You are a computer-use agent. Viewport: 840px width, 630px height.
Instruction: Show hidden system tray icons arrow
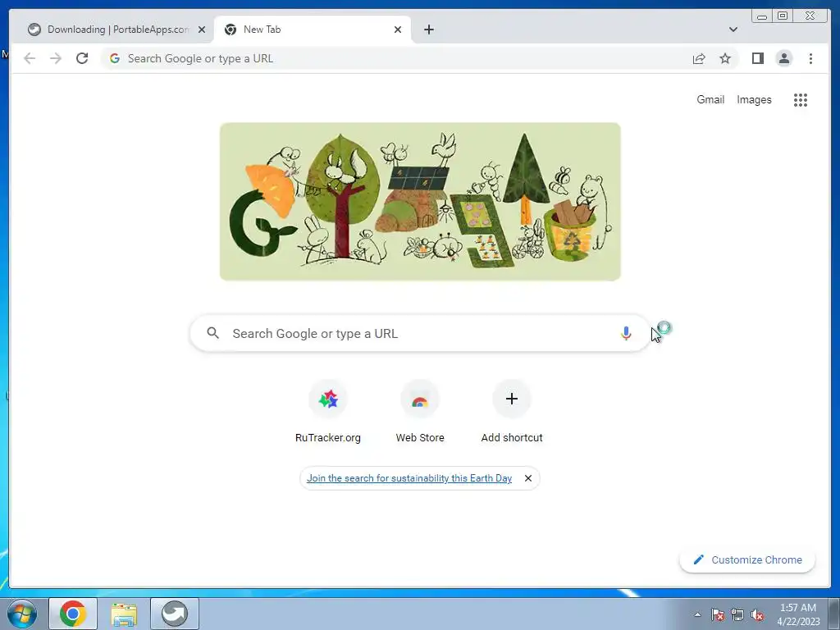pyautogui.click(x=697, y=614)
